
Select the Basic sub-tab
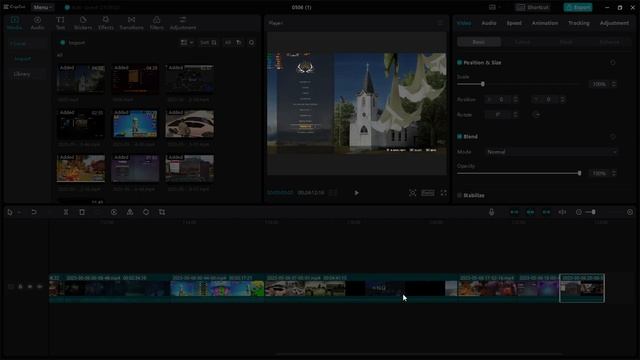point(479,42)
